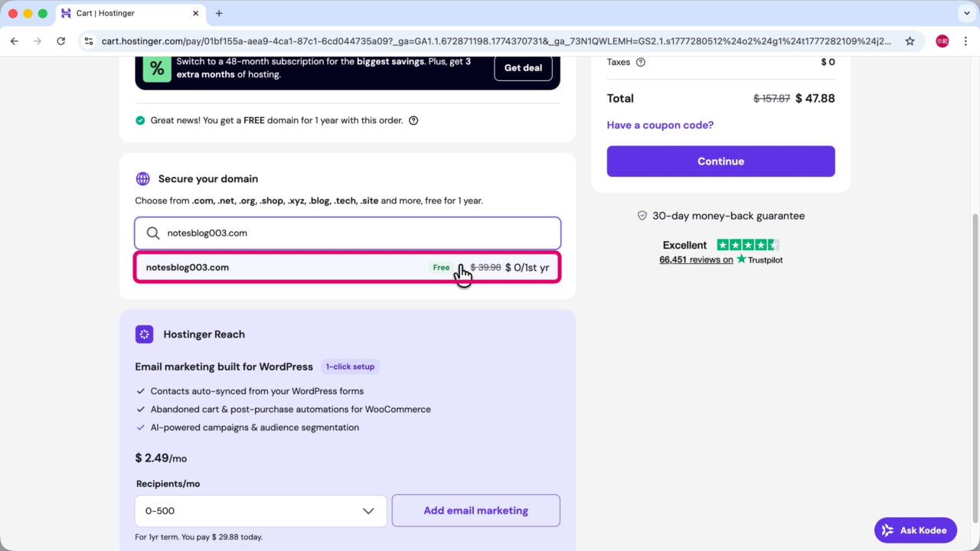The width and height of the screenshot is (980, 551).
Task: Click the $ 47.88 total price
Action: (x=815, y=99)
